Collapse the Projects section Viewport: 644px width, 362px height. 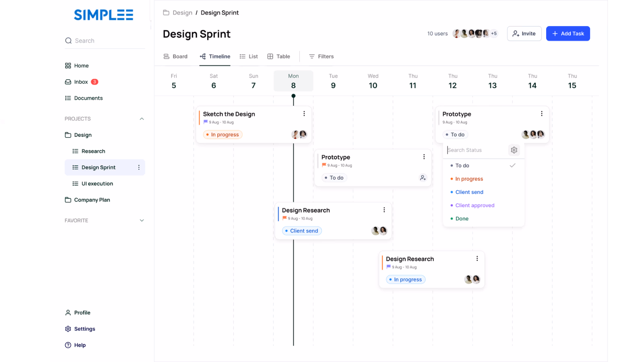[x=142, y=119]
